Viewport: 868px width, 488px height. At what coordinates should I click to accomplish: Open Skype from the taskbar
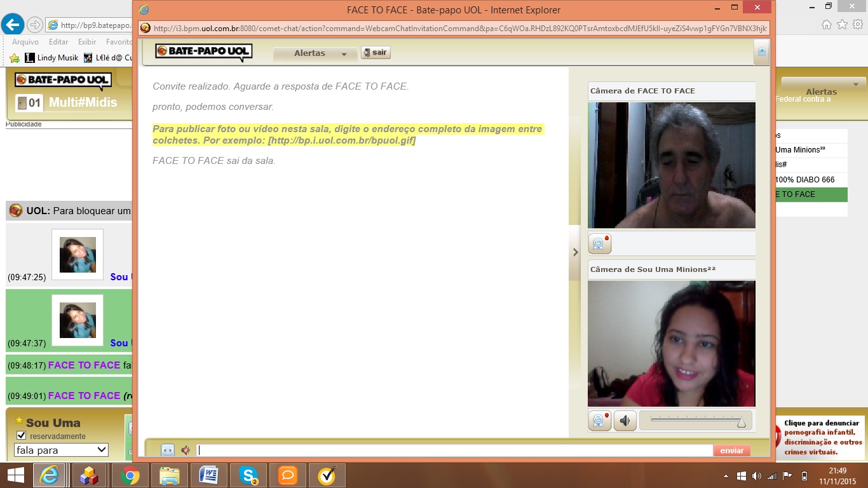pos(248,475)
